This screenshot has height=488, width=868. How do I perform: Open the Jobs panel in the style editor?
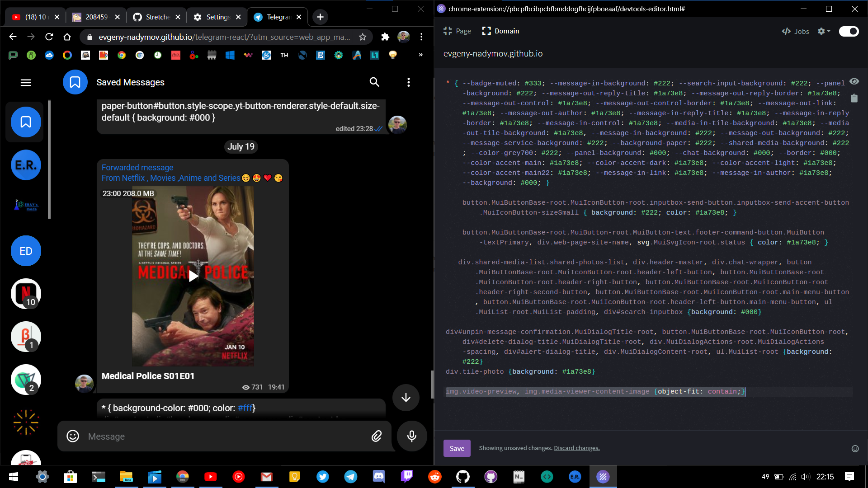(795, 31)
